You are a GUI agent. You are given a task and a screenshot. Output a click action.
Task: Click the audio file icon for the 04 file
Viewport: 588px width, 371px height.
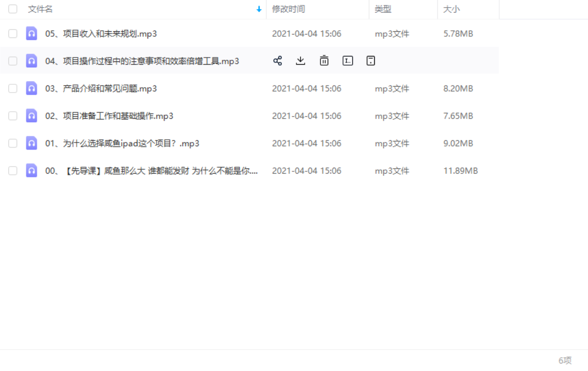click(31, 61)
